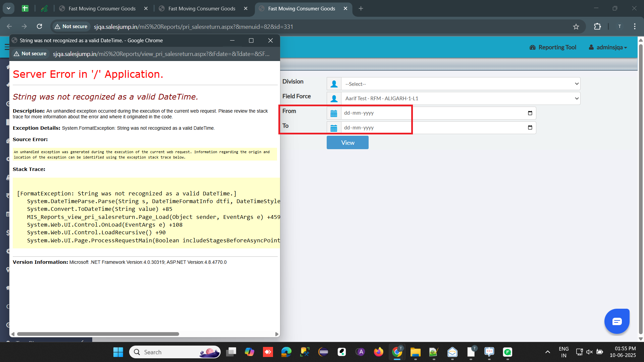
Task: Click the To date calendar icon
Action: (334, 128)
